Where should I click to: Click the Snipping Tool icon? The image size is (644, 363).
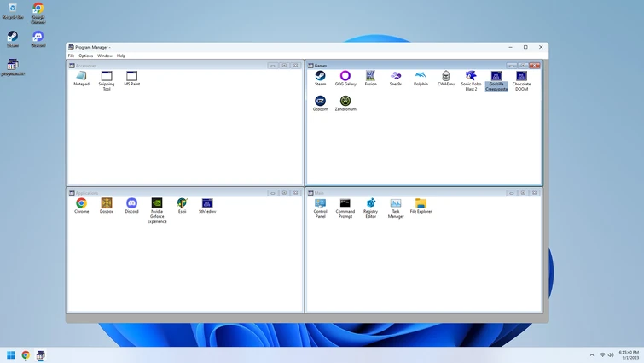107,77
